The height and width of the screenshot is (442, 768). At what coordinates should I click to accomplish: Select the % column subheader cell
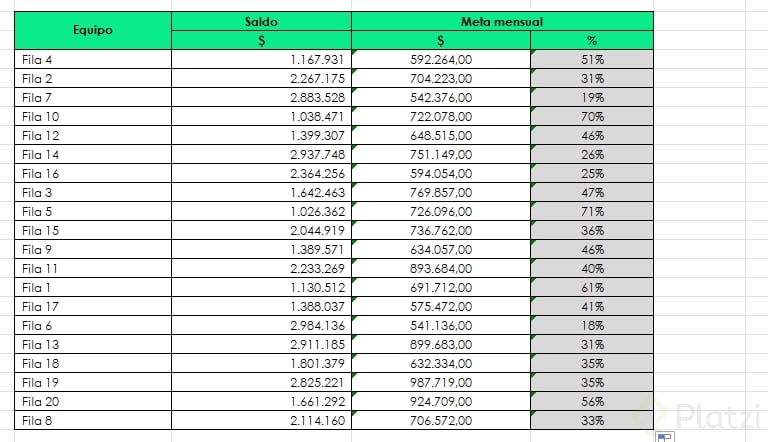[592, 40]
